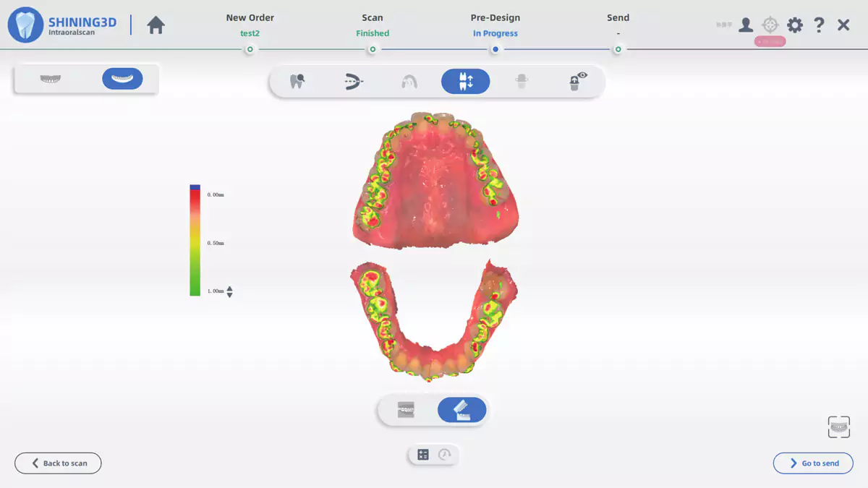The image size is (868, 488).
Task: Activate the occlusion bite clearance tool
Action: 465,82
